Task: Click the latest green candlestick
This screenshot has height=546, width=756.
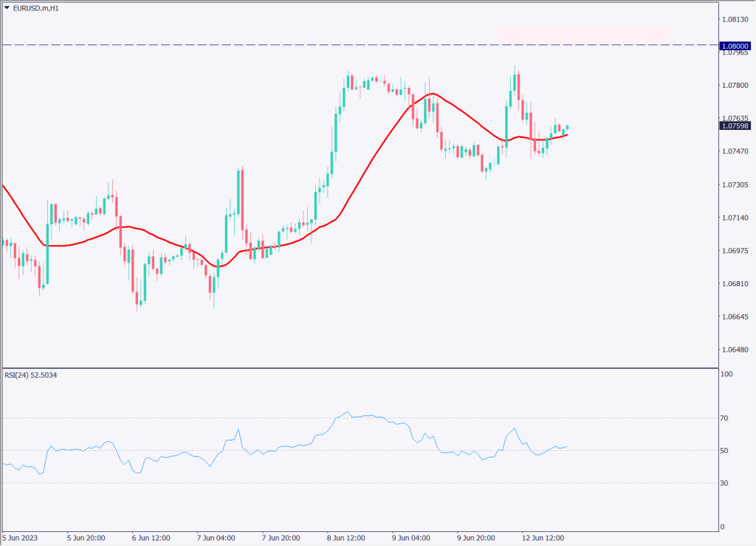Action: (x=567, y=128)
